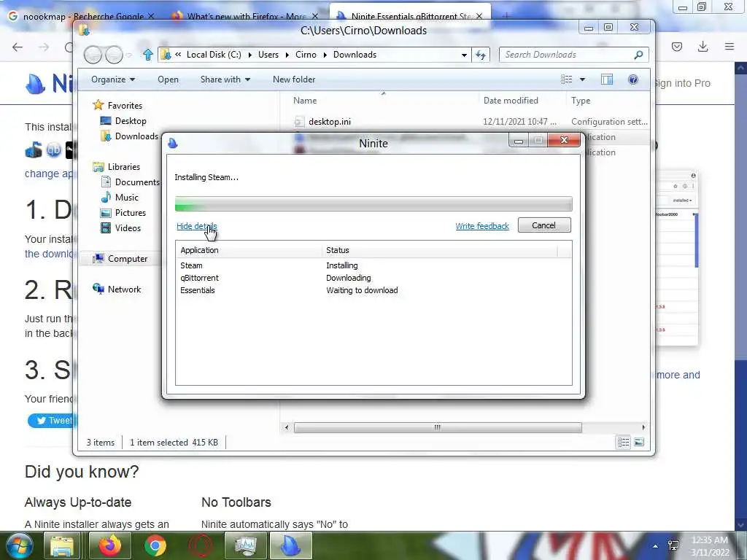
Task: Select Downloads in the address breadcrumb
Action: 355,55
